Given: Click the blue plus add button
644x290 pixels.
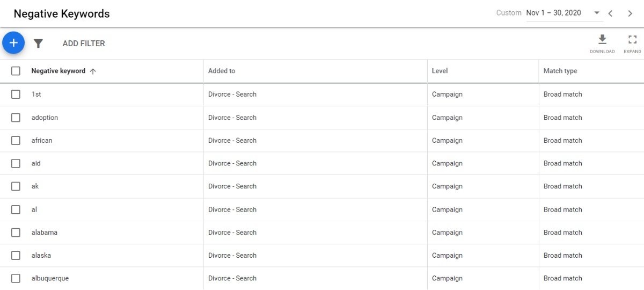Looking at the screenshot, I should point(13,43).
